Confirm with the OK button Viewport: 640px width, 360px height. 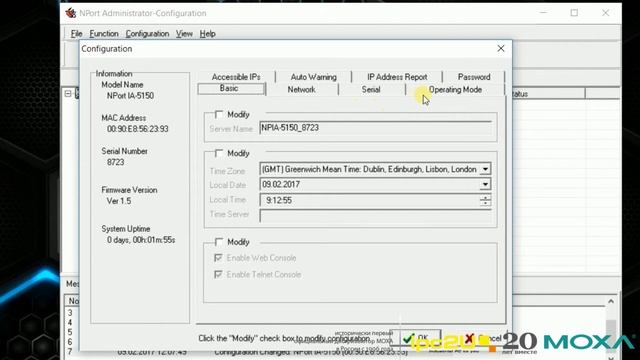[415, 338]
